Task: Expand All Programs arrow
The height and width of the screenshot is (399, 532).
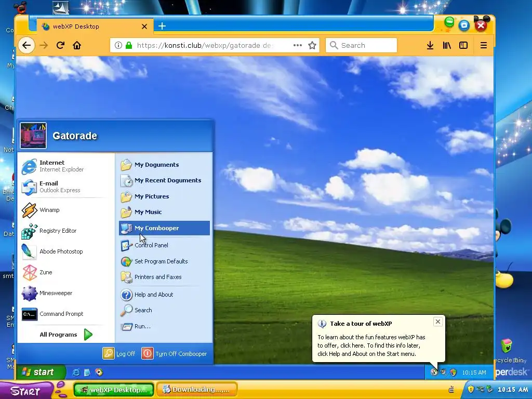Action: (x=88, y=335)
